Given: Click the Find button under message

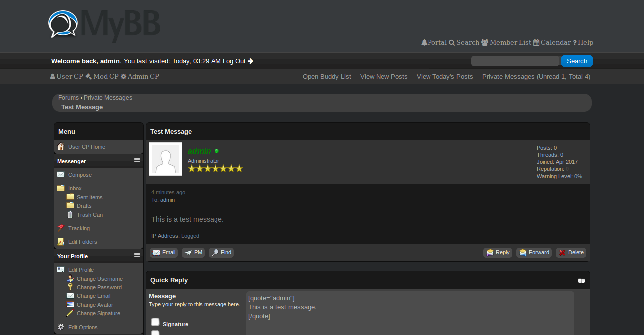Looking at the screenshot, I should (x=221, y=253).
